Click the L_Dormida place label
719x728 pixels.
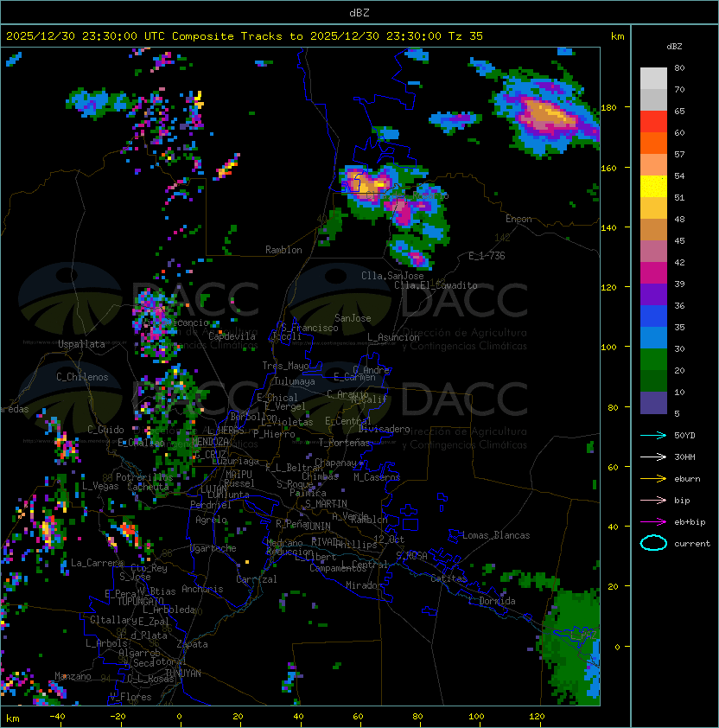(x=492, y=601)
